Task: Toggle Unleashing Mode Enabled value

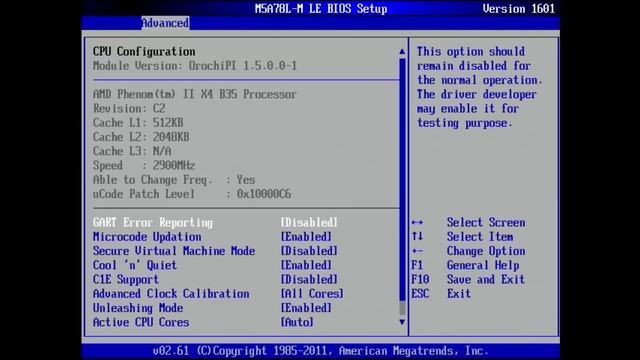Action: (x=306, y=308)
